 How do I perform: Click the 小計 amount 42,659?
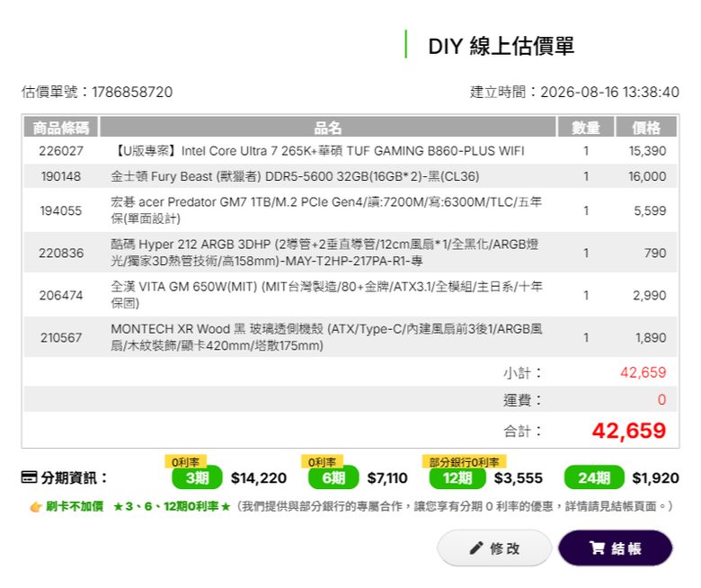point(643,372)
